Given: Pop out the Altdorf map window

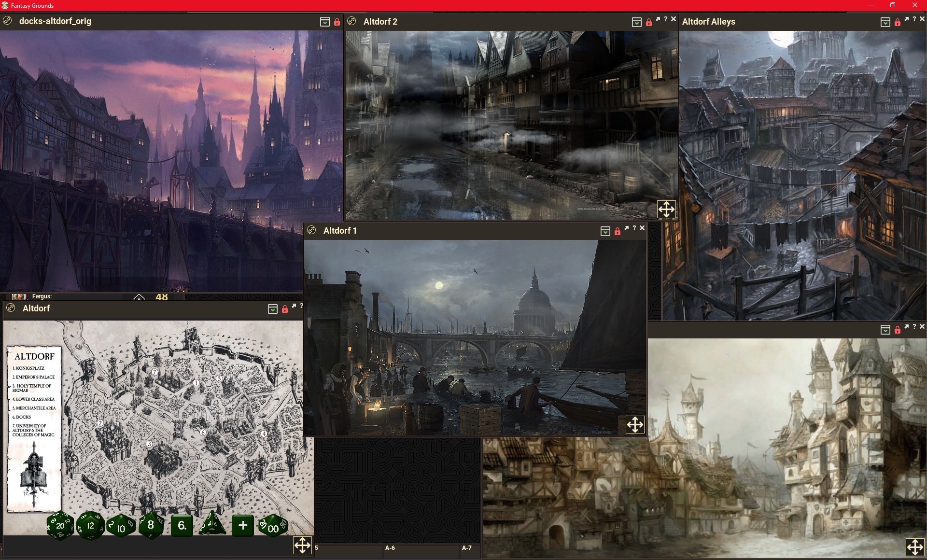Looking at the screenshot, I should click(294, 306).
